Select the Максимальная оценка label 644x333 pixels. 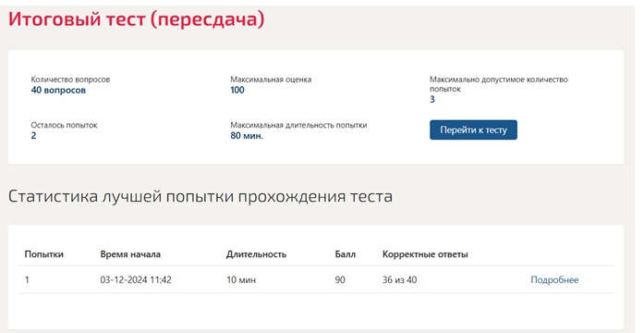[271, 80]
